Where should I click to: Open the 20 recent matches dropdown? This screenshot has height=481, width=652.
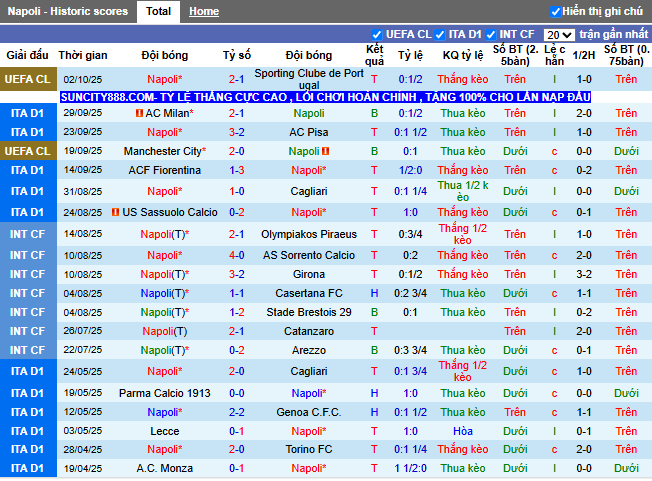click(x=559, y=35)
